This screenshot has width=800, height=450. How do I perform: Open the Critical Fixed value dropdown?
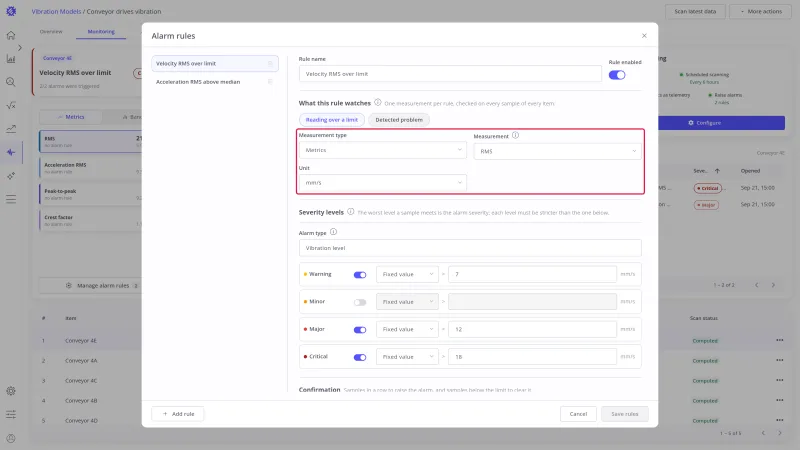click(407, 357)
